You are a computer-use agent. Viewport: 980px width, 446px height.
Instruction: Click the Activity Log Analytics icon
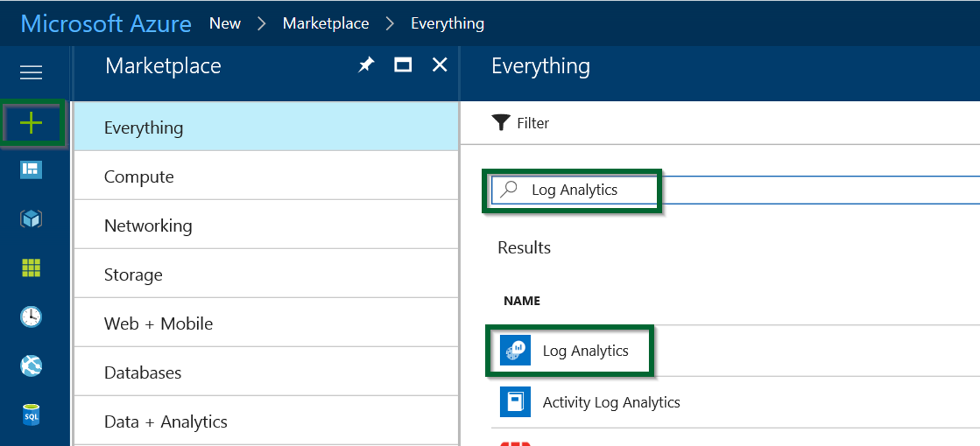click(x=515, y=402)
